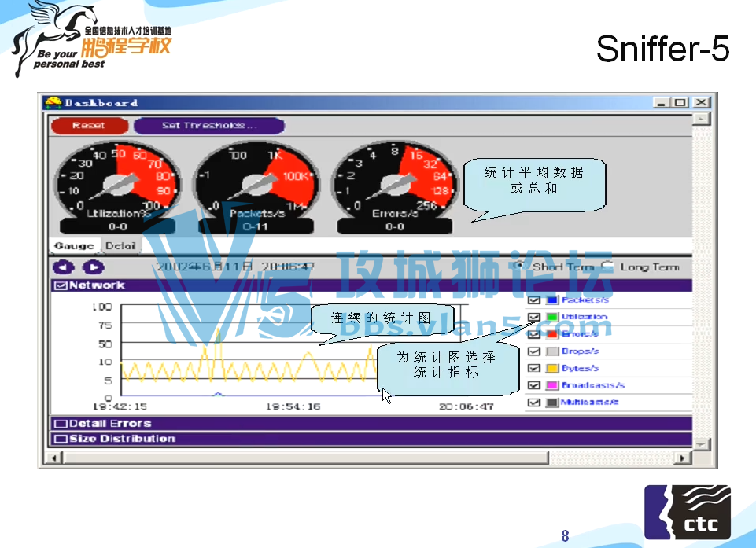Click the Drops/s legend link
This screenshot has width=756, height=548.
click(x=581, y=351)
